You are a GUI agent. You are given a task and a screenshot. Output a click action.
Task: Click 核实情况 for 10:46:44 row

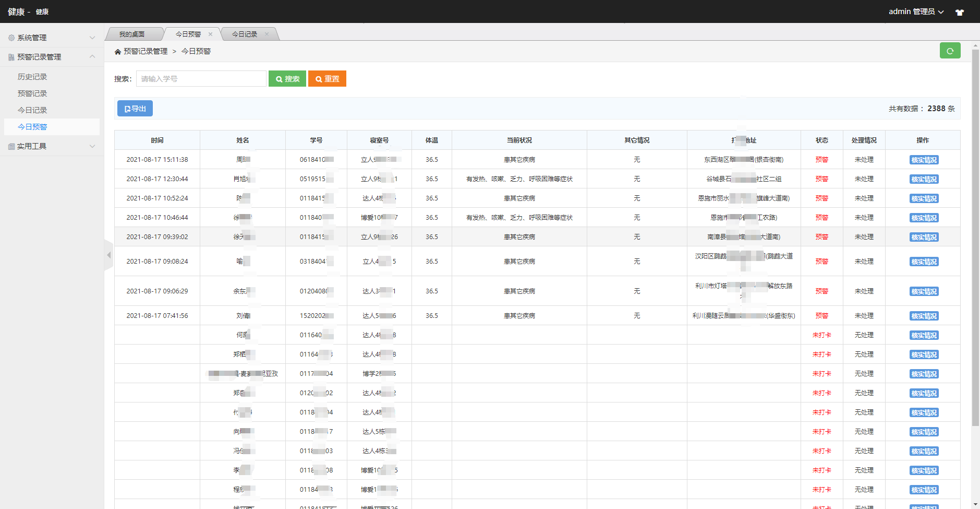click(924, 218)
